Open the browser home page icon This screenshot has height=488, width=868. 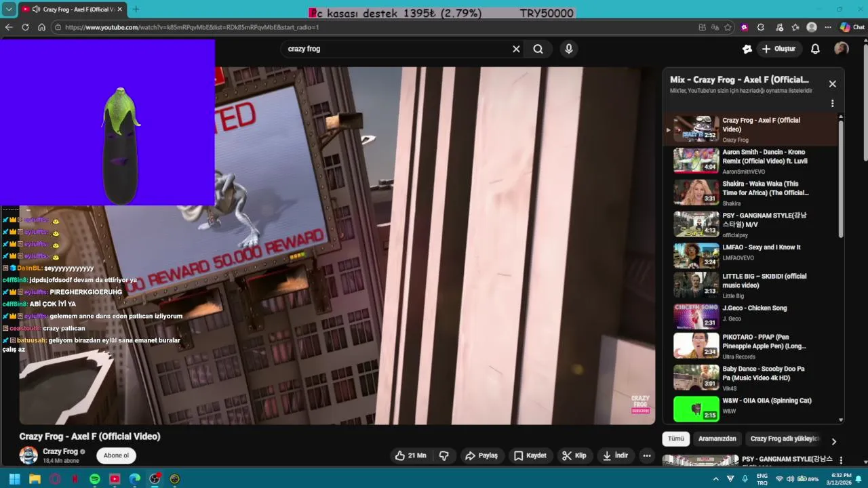point(41,27)
